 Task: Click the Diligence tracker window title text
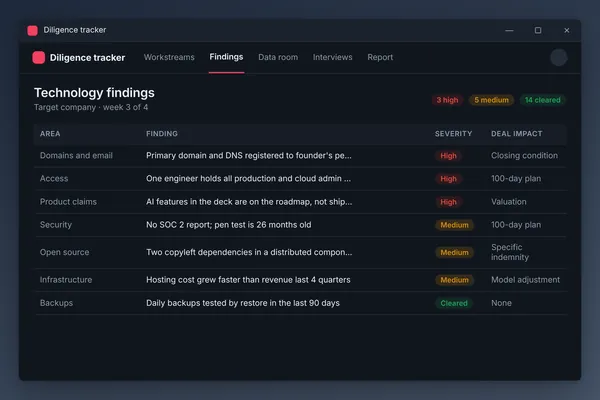[75, 30]
